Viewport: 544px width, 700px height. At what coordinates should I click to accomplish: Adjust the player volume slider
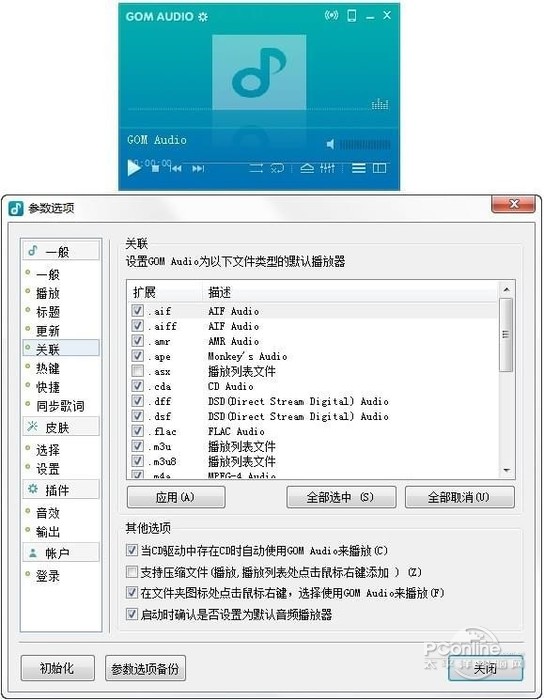tap(365, 144)
